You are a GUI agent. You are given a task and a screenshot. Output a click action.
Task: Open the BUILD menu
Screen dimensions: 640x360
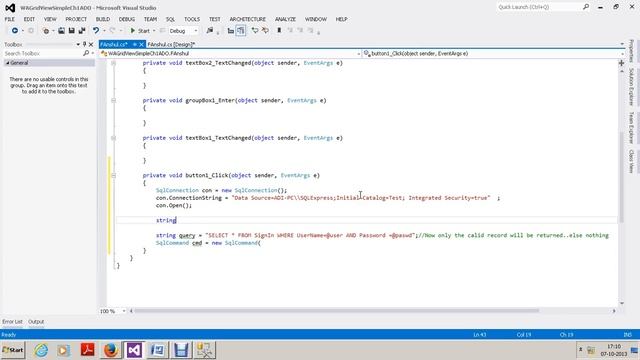[103, 19]
